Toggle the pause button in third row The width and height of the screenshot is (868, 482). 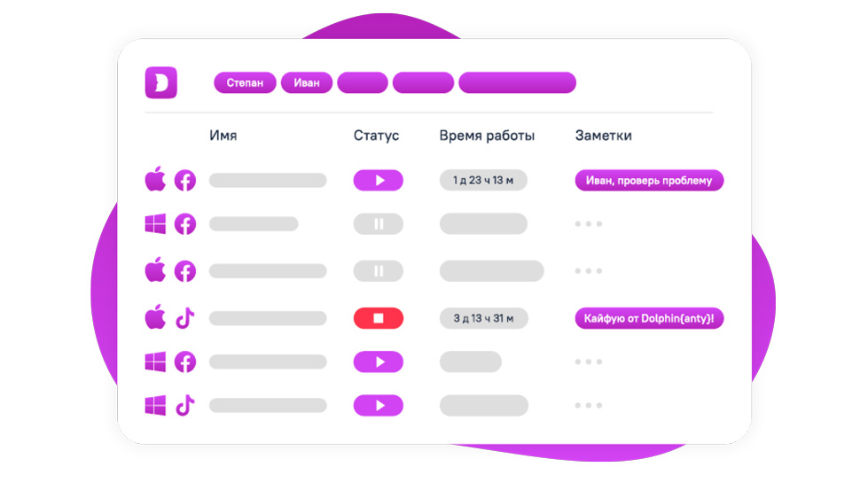(x=378, y=271)
